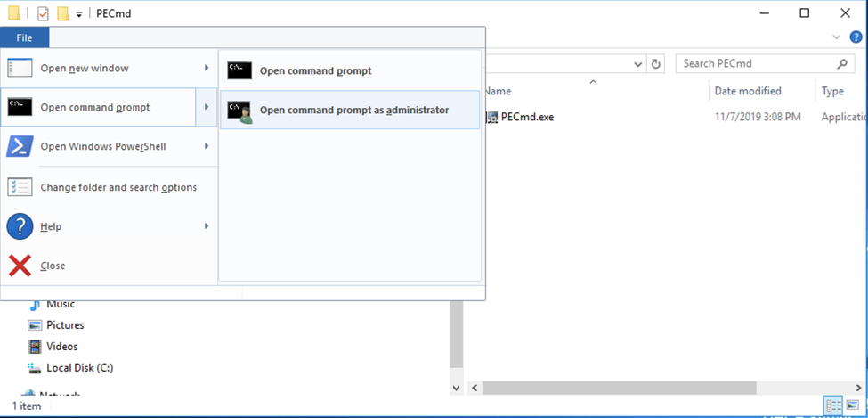Expand the ribbon with the chevron
The image size is (868, 418).
click(x=836, y=37)
